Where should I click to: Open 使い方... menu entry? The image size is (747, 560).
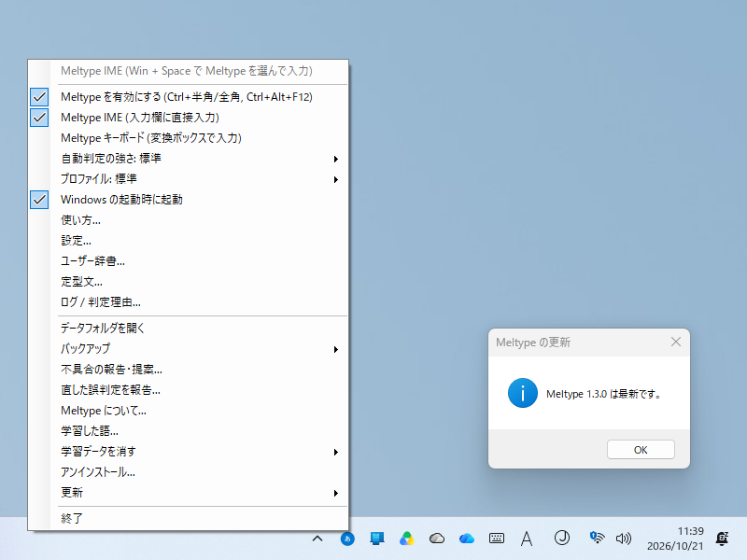[x=189, y=220]
